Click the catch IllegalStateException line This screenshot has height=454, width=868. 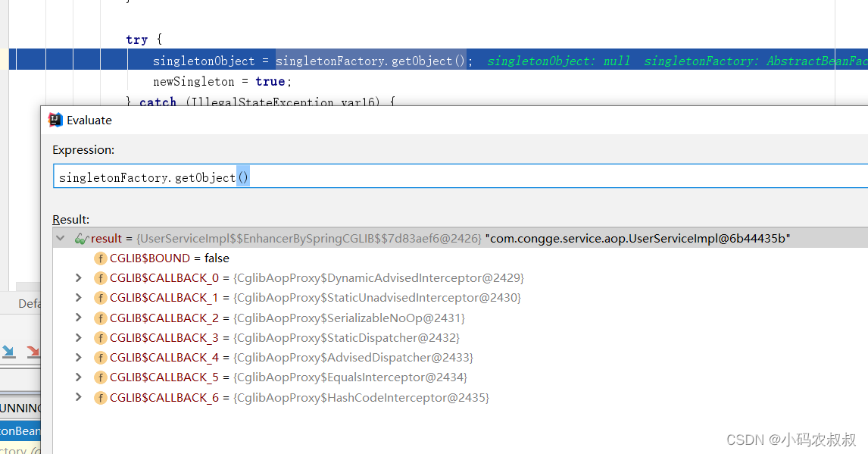pos(261,102)
